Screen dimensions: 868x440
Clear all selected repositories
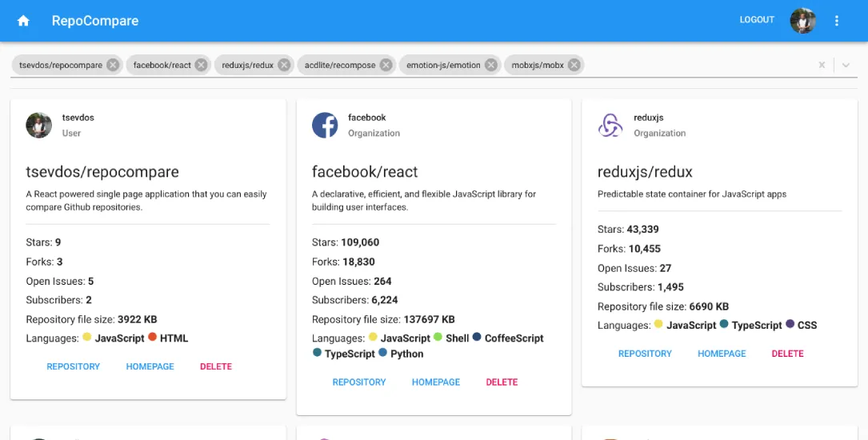[822, 65]
